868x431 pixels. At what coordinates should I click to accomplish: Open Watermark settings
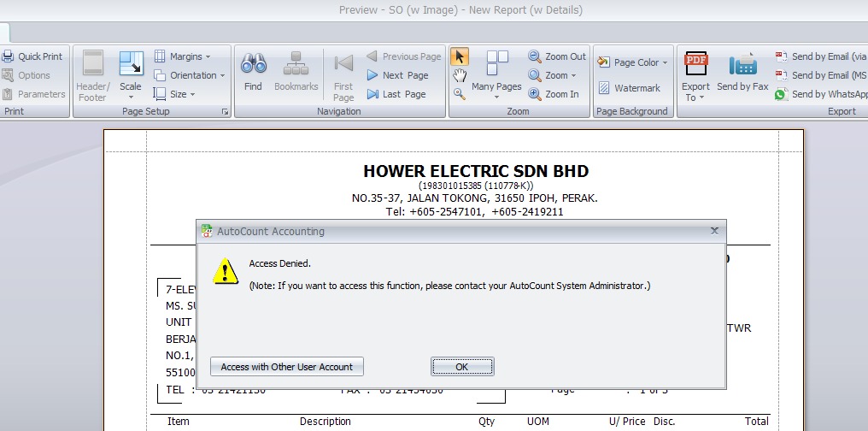(x=630, y=88)
